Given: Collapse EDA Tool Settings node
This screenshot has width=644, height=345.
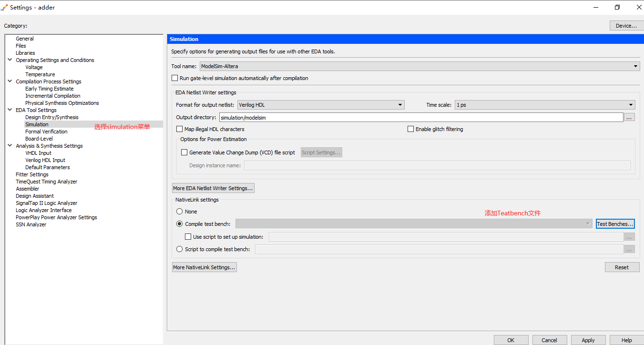Looking at the screenshot, I should click(x=10, y=110).
